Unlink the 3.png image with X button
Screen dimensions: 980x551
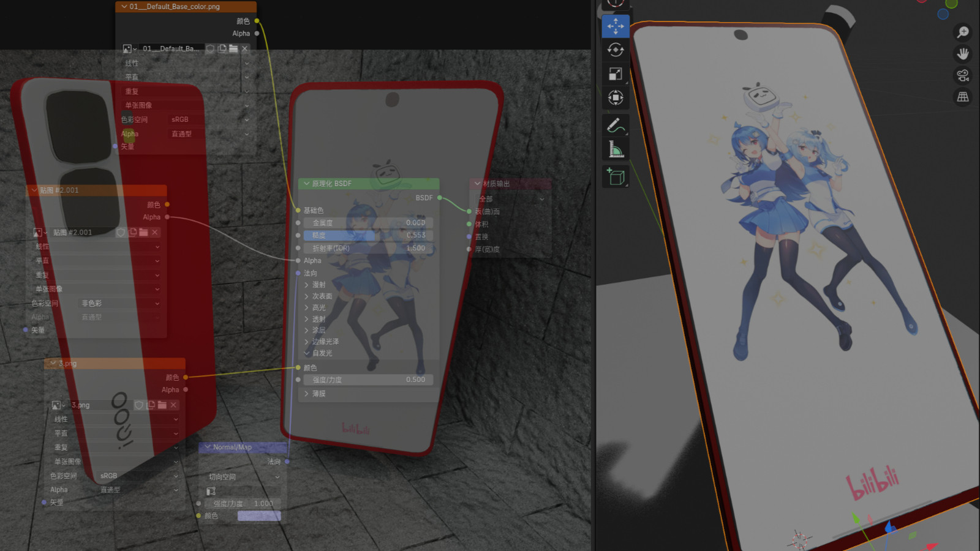[x=173, y=405]
